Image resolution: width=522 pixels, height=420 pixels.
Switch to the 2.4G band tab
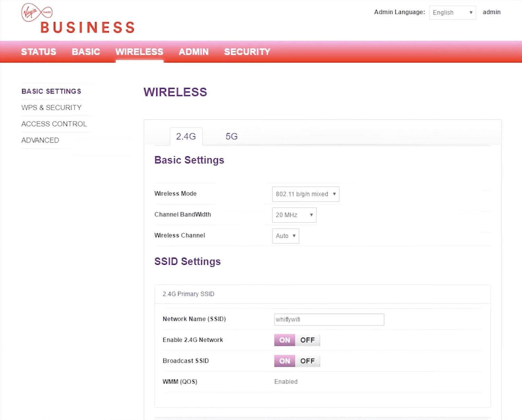click(x=186, y=136)
